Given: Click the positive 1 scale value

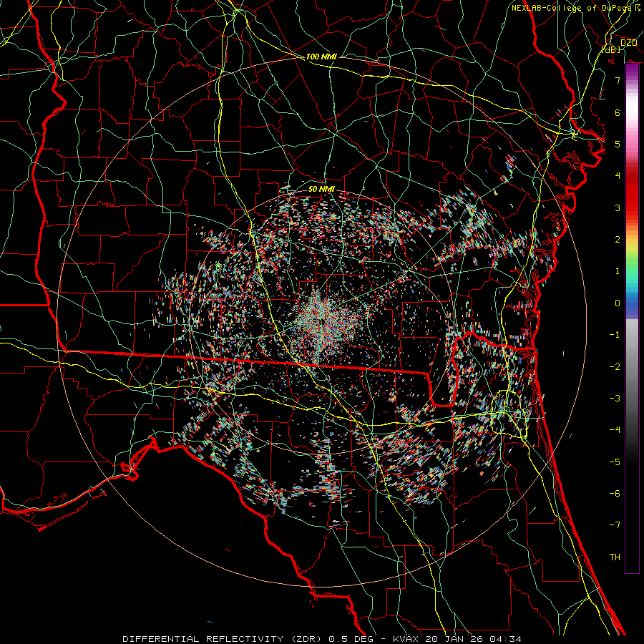Looking at the screenshot, I should [x=618, y=270].
